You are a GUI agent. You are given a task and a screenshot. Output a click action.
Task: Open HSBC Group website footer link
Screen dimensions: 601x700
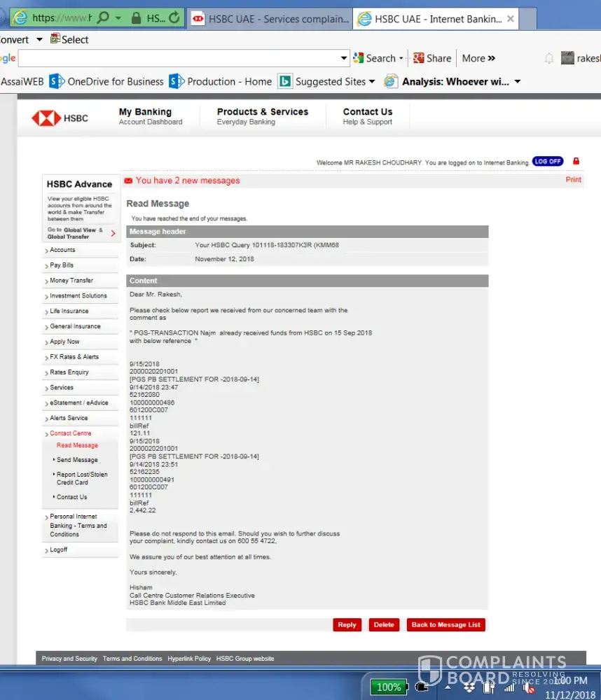click(245, 659)
